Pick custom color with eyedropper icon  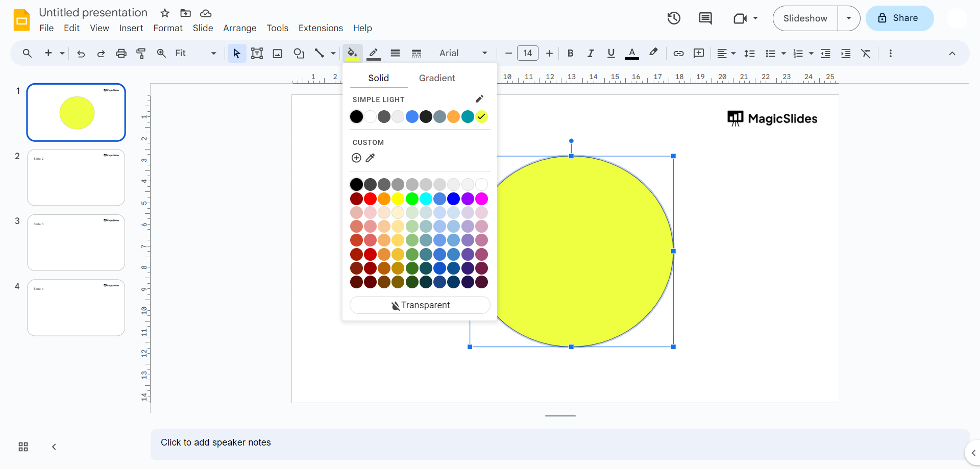(x=371, y=158)
